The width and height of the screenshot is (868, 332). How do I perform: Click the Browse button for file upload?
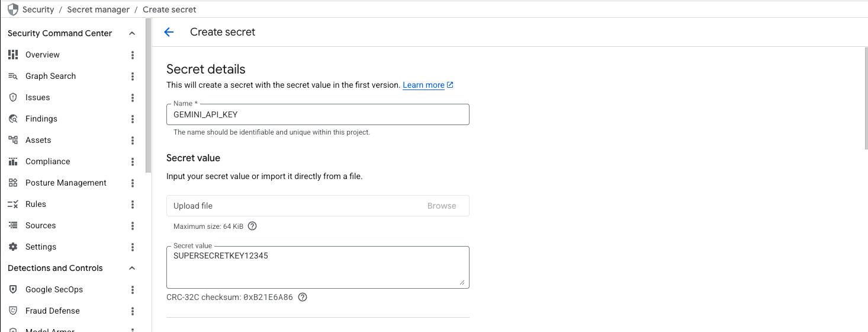coord(442,206)
